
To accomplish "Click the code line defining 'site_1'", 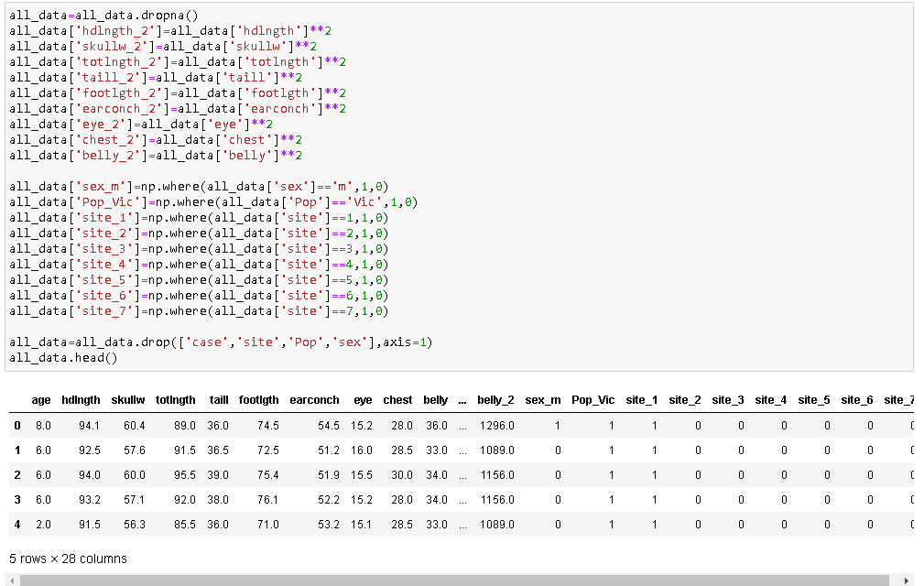I will 200,218.
